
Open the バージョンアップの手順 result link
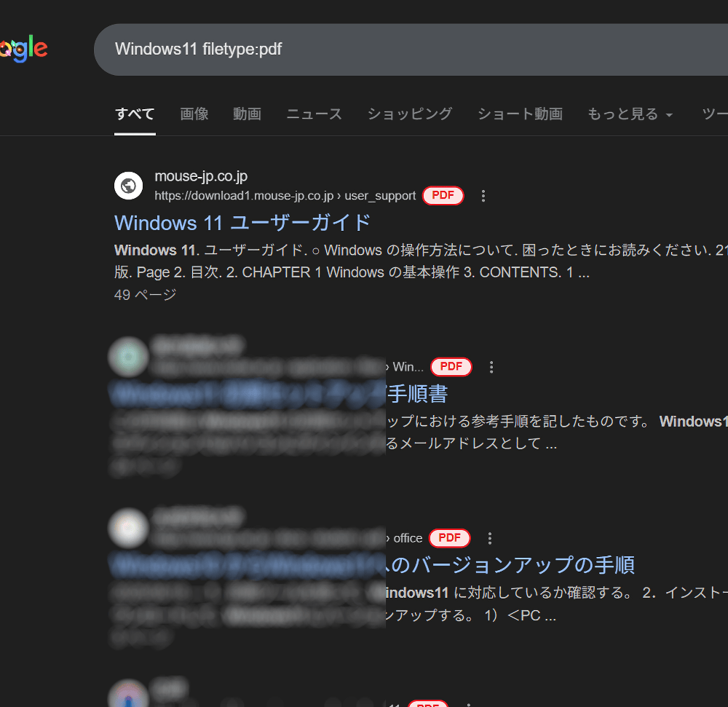(x=510, y=564)
